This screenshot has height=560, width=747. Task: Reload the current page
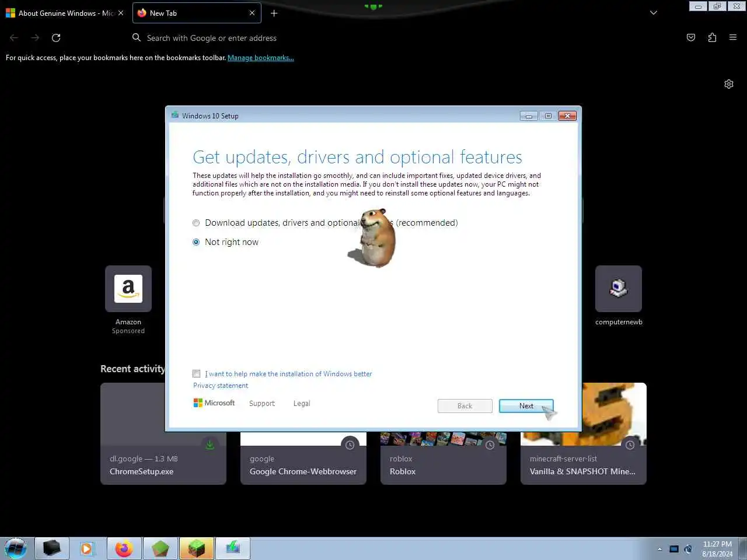tap(56, 38)
